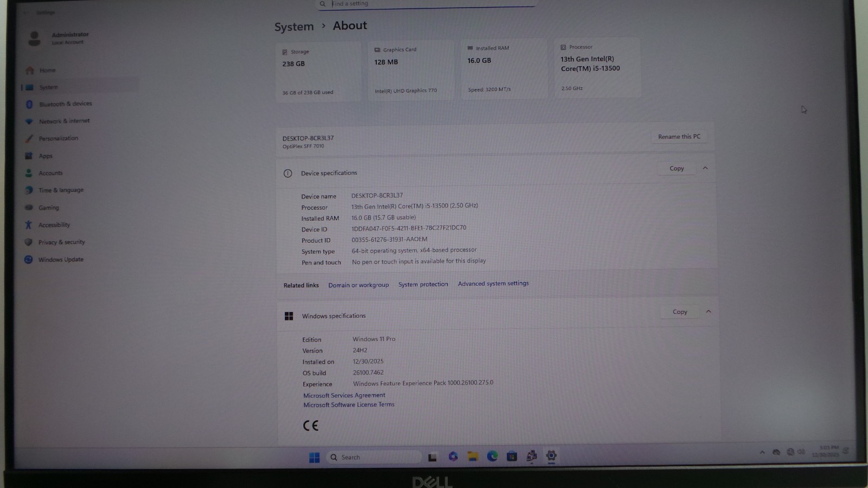Open the Storage 238 GB card
This screenshot has height=488, width=868.
click(318, 72)
